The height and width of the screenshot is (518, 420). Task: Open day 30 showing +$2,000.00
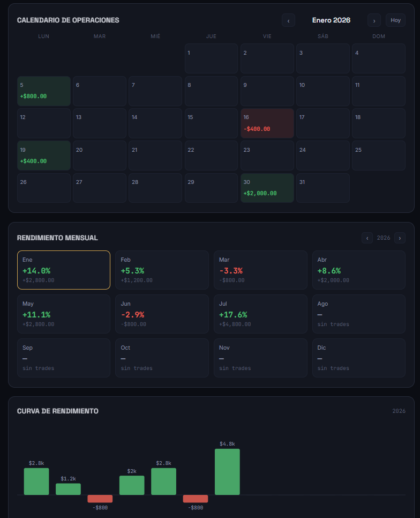pyautogui.click(x=267, y=188)
